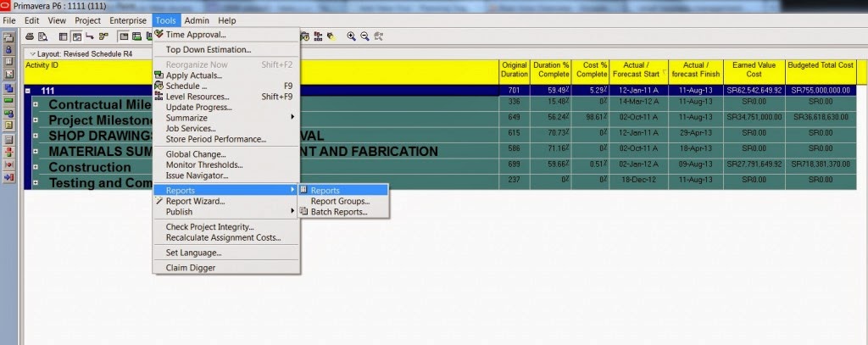868x345 pixels.
Task: Select Reports in the Reports submenu
Action: click(x=343, y=191)
